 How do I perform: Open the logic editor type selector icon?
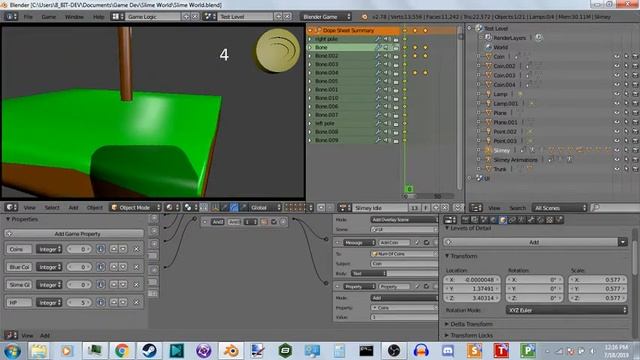11,336
